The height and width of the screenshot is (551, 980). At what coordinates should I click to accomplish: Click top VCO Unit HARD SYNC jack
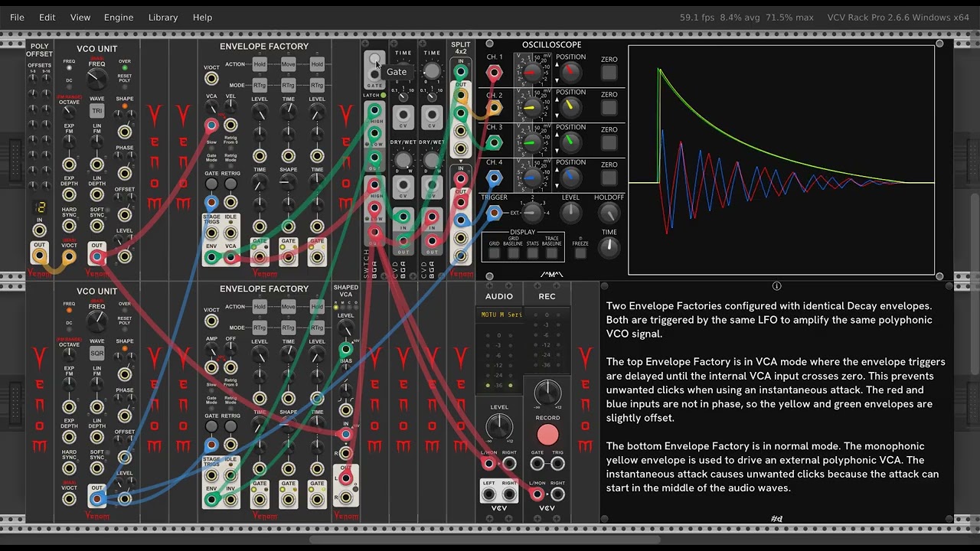[x=69, y=227]
